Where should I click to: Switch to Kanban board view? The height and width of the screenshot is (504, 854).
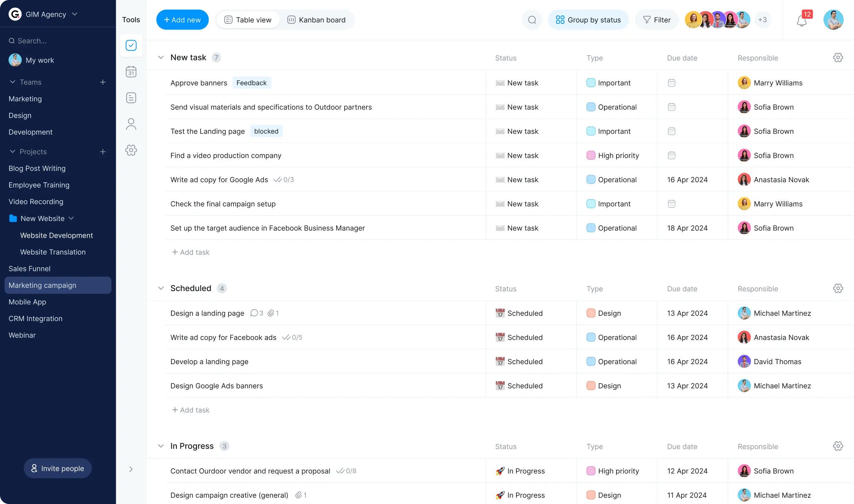point(316,20)
